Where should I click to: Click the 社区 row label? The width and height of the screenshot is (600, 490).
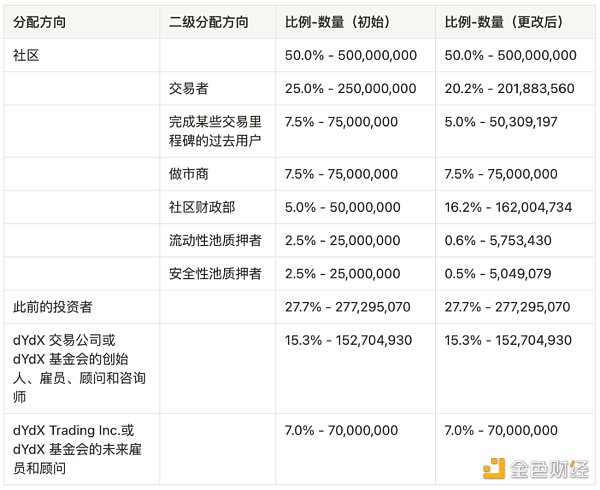coord(27,55)
